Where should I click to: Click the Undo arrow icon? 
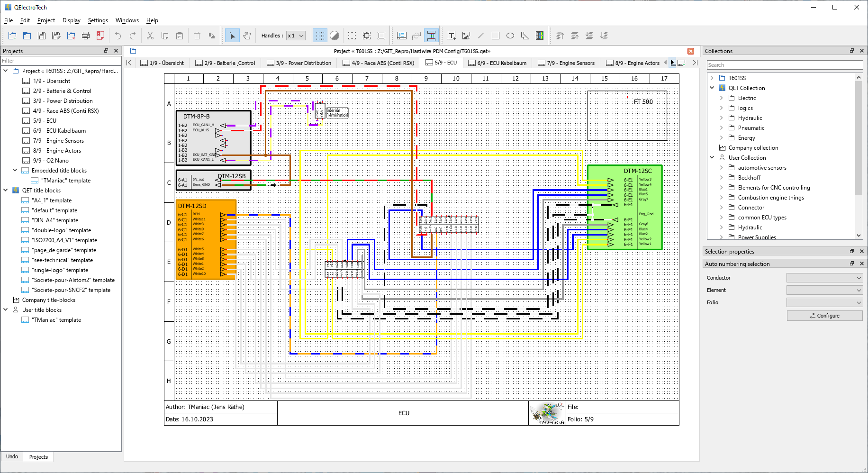point(118,36)
